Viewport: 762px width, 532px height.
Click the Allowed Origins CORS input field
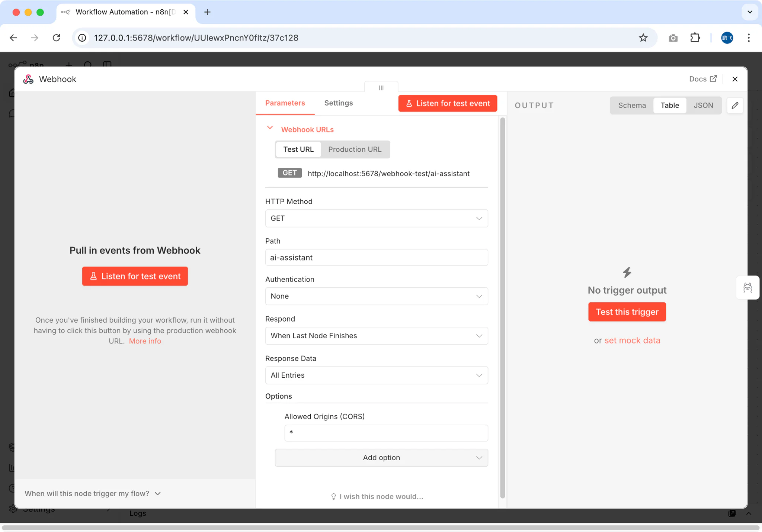(x=386, y=433)
